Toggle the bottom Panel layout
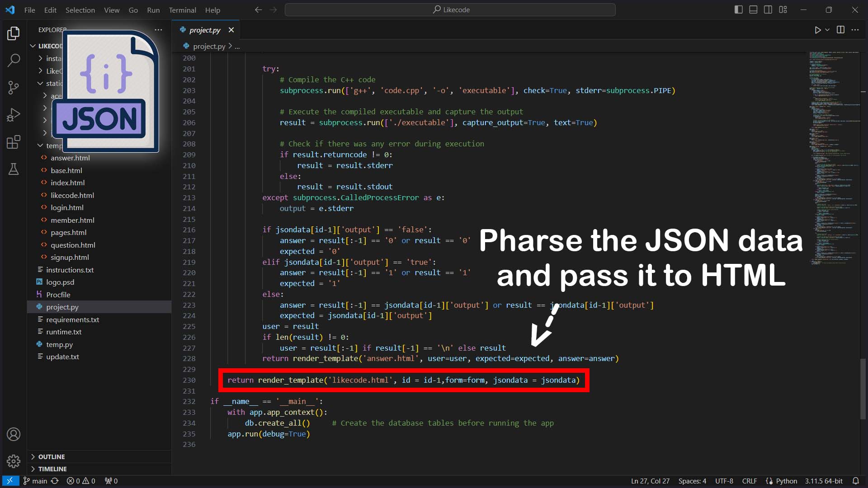Screen dimensions: 868x488 [x=753, y=10]
